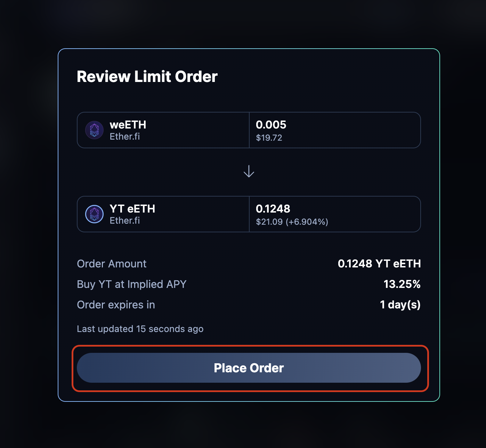Click the 13.25% implied APY value

click(x=402, y=284)
